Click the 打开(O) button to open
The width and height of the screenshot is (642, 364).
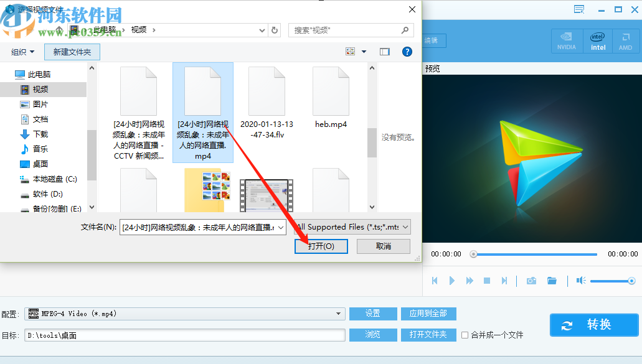click(x=321, y=246)
